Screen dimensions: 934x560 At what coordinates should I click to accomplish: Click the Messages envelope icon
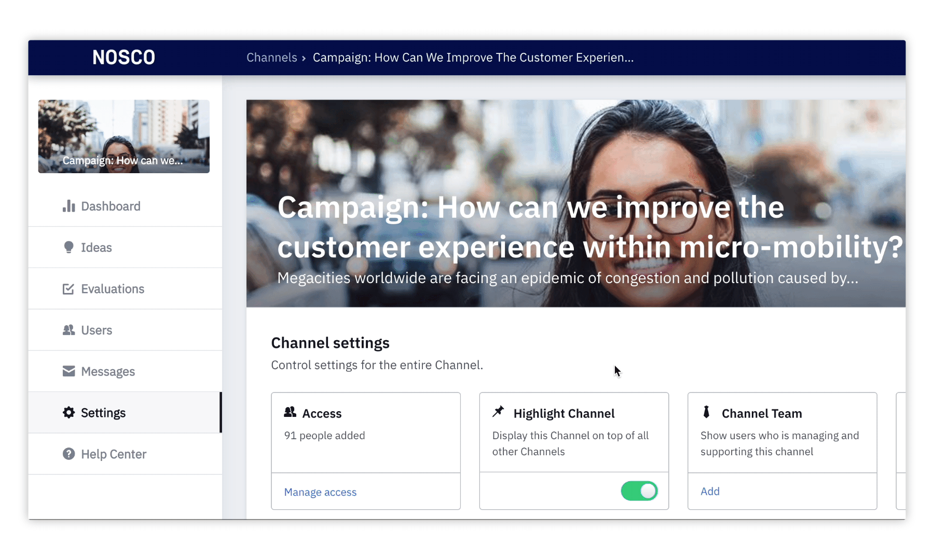(x=68, y=371)
